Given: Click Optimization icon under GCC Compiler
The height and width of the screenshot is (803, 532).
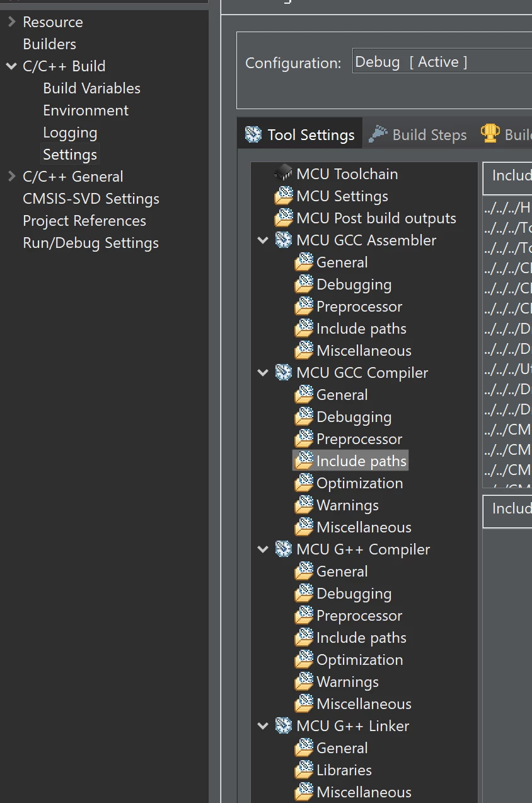Looking at the screenshot, I should point(304,483).
